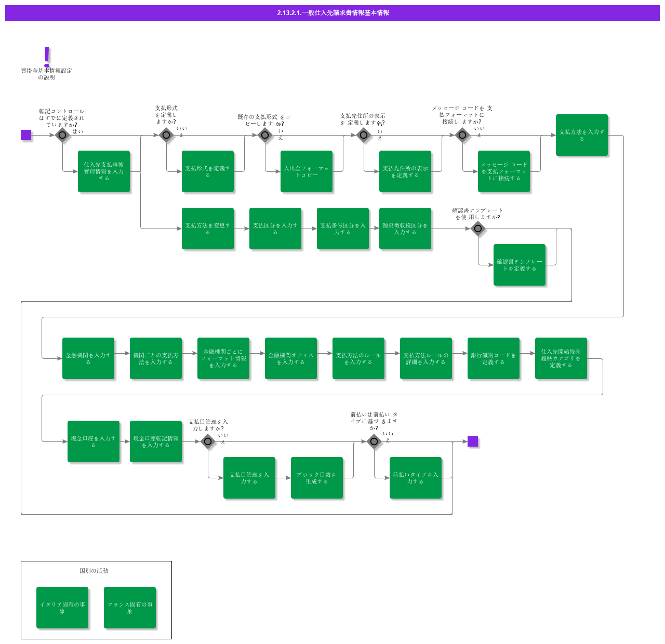665x644 pixels.
Task: Click the ブロック日数を生成する task
Action: click(x=317, y=478)
